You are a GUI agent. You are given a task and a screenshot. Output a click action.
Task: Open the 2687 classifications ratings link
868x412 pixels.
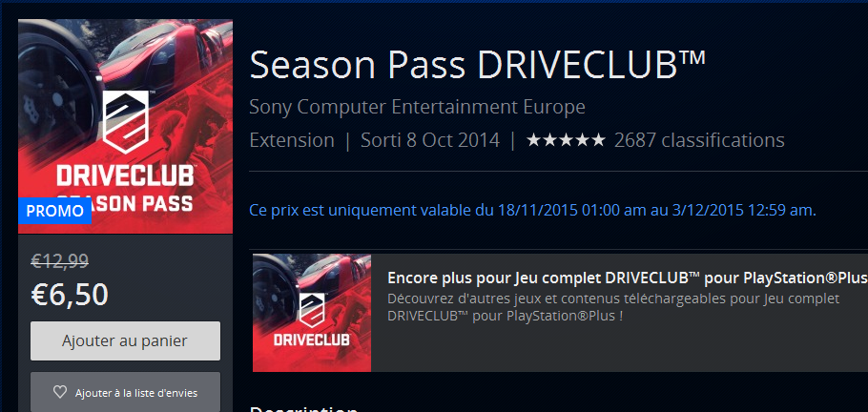[x=699, y=140]
